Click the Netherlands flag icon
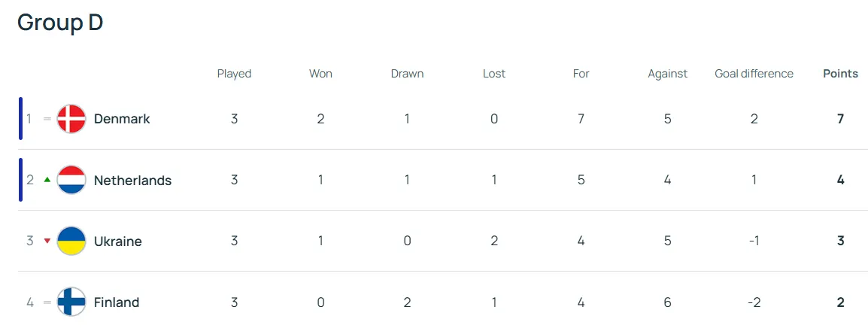868x331 pixels. point(71,180)
